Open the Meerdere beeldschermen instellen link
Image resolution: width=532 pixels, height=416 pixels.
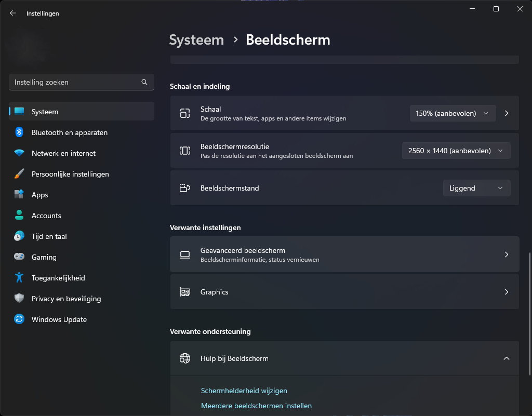(256, 406)
